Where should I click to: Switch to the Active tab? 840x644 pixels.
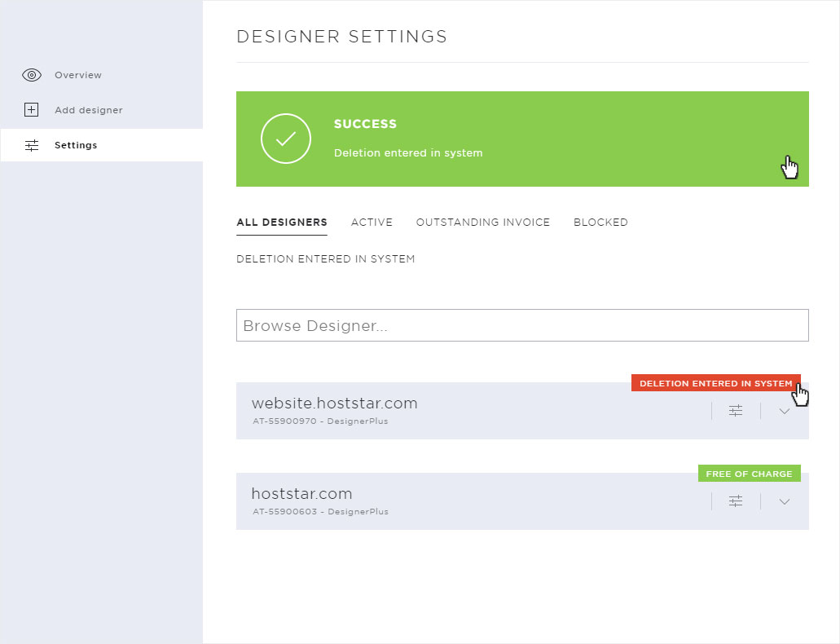click(x=372, y=223)
